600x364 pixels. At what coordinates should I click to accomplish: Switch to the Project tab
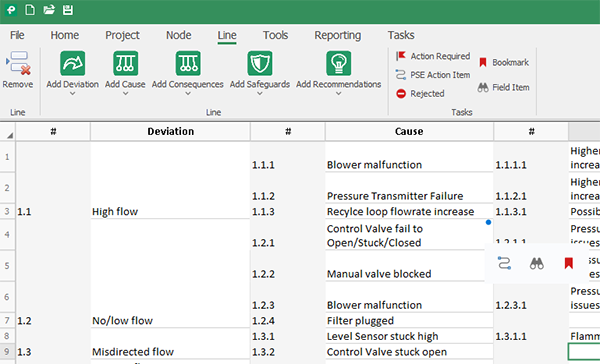(x=122, y=35)
